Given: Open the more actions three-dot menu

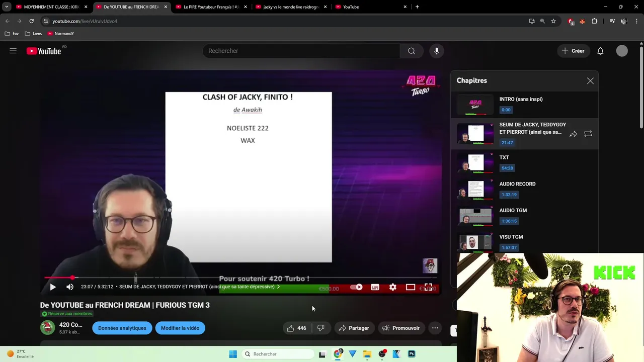Looking at the screenshot, I should pyautogui.click(x=435, y=328).
